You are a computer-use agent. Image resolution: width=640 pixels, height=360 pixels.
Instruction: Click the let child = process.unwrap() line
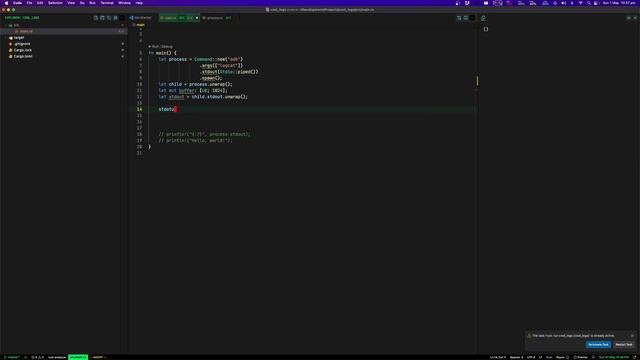click(195, 84)
